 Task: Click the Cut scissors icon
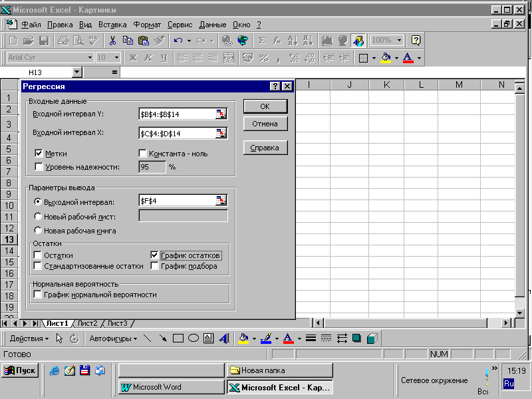[112, 41]
